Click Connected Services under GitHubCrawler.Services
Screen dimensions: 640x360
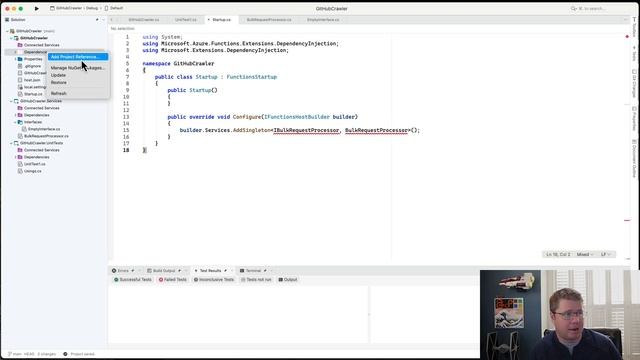coord(42,108)
